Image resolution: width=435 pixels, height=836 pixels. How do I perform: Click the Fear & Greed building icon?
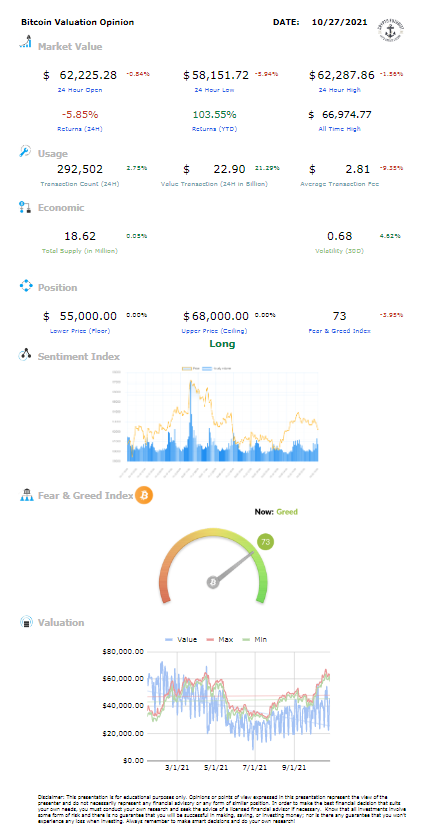tap(27, 495)
